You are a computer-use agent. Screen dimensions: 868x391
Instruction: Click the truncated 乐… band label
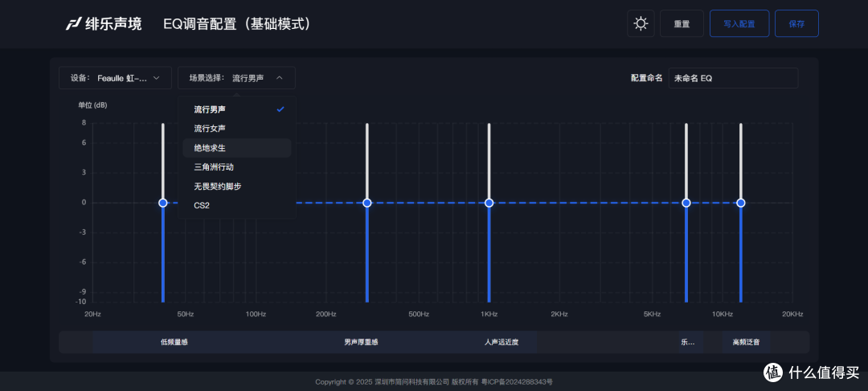(x=687, y=342)
